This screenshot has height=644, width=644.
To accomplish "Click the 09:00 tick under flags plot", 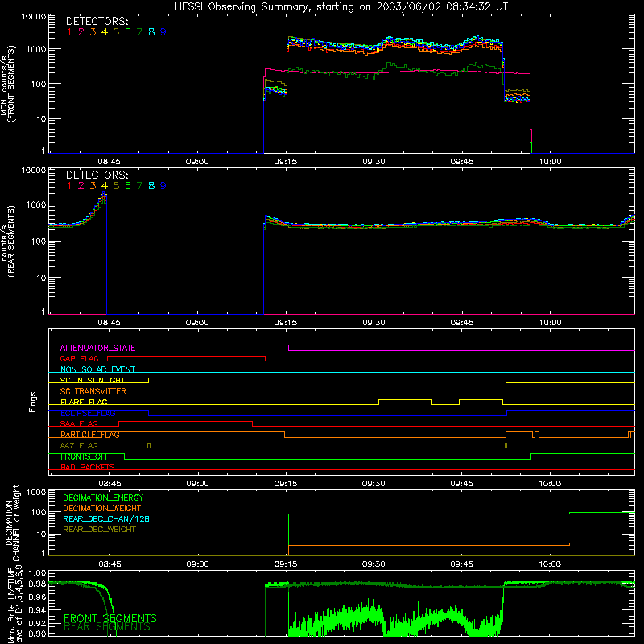I will [197, 484].
